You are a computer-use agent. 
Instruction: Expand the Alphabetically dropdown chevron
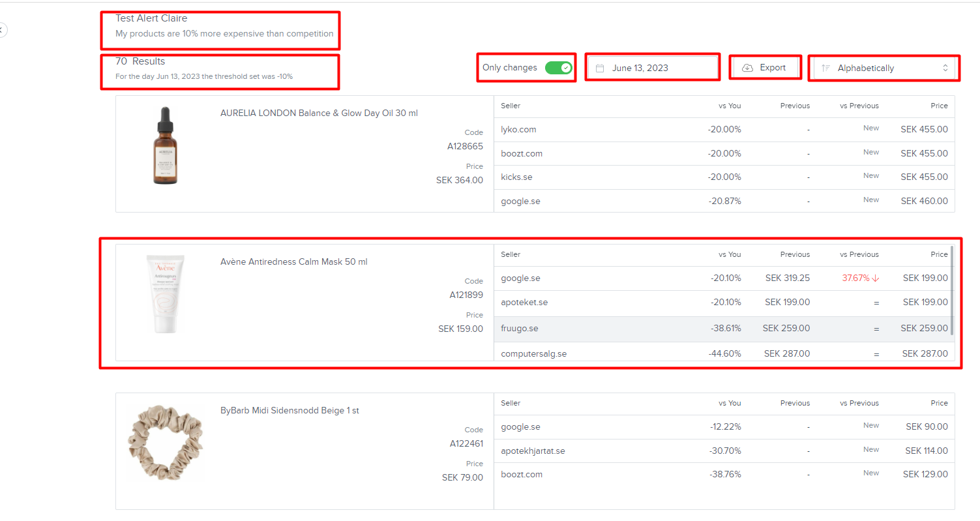point(945,68)
